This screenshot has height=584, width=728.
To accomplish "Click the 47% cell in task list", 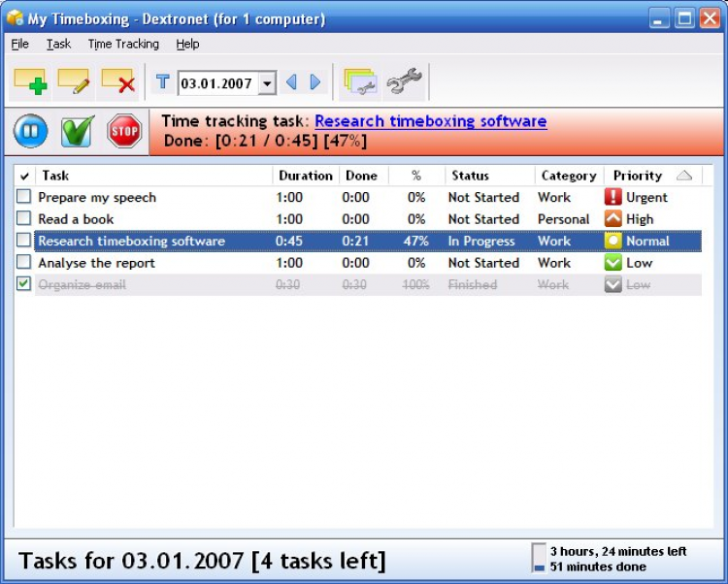I will (415, 241).
